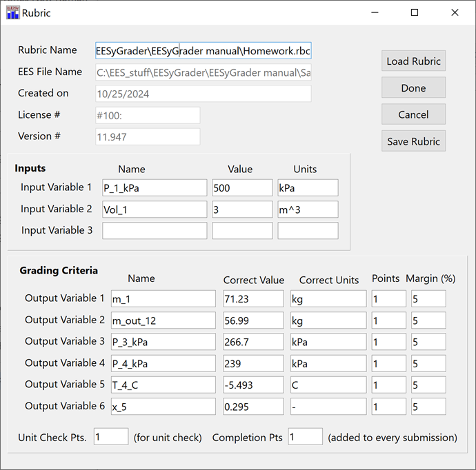
Task: Click correct value field showing 56.99
Action: [253, 320]
